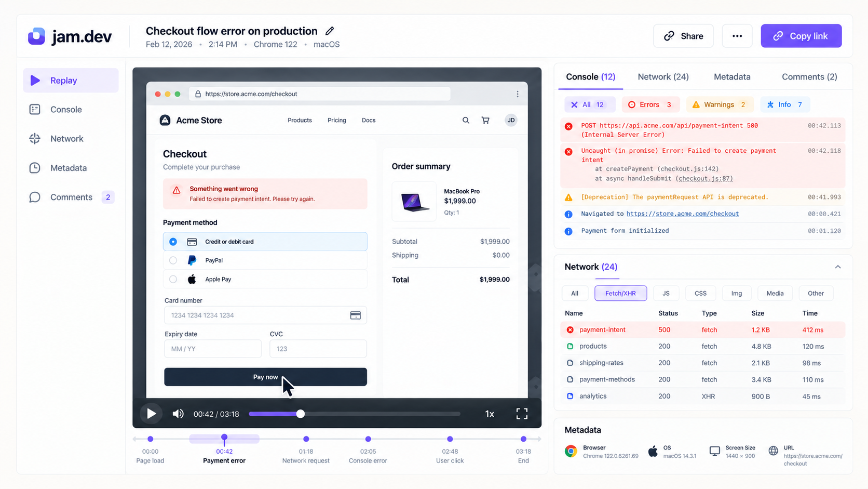Click the edit title pencil icon
The image size is (868, 489).
point(330,31)
